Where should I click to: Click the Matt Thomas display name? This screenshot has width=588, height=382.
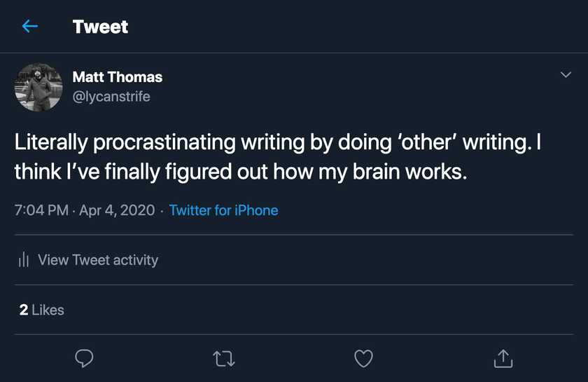118,77
